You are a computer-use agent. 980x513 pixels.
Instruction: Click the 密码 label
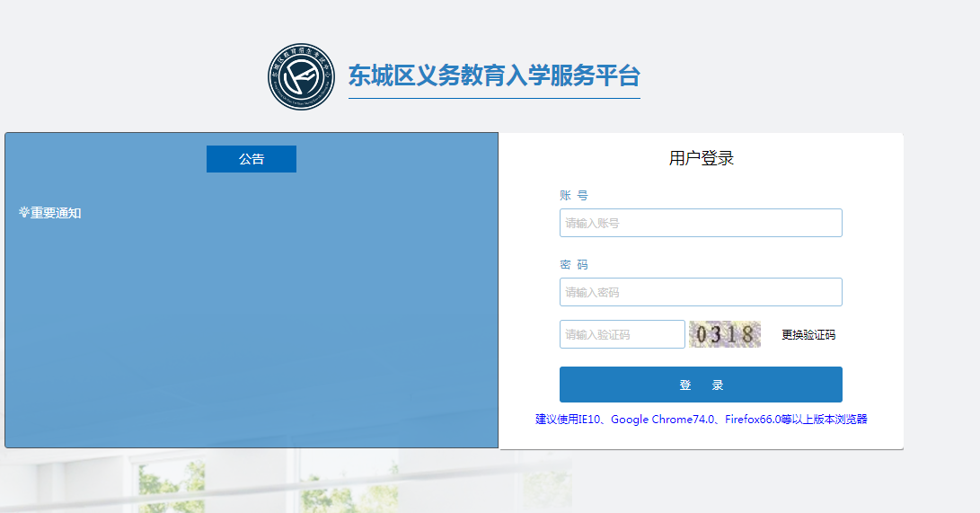click(573, 265)
